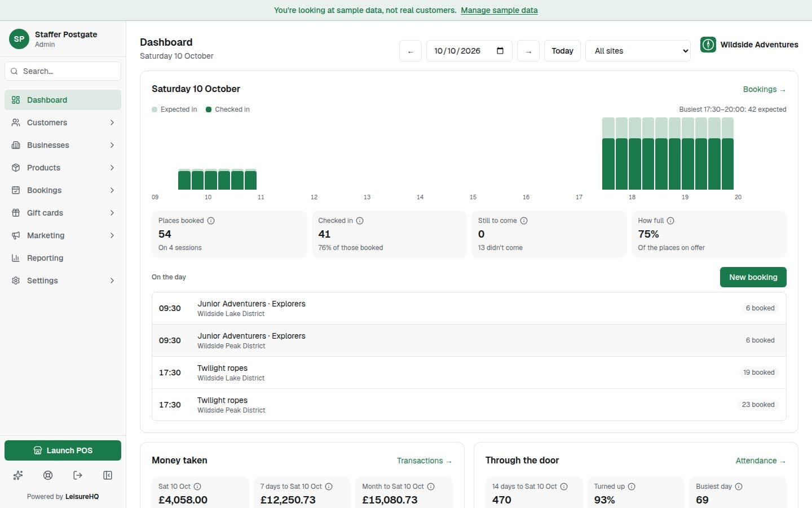Click info icon next to Turned up

pyautogui.click(x=632, y=487)
